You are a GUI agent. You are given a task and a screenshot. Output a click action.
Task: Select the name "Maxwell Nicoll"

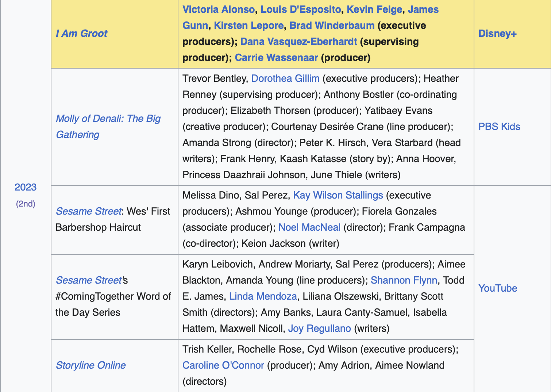(x=251, y=328)
